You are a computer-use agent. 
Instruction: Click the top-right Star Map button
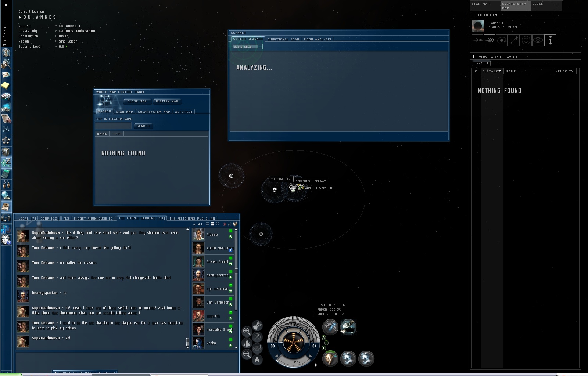coord(485,6)
